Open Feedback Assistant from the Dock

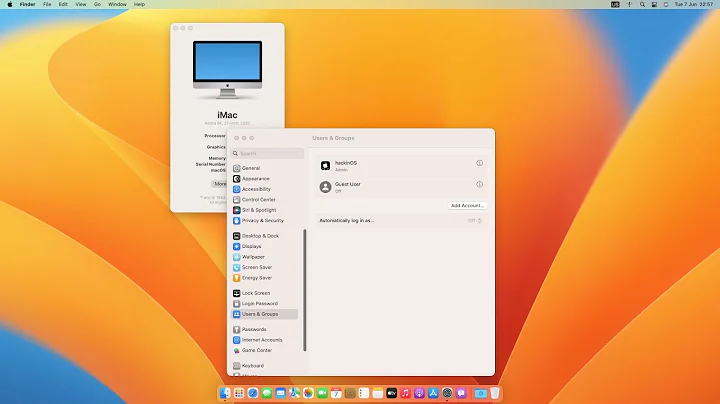(x=461, y=393)
